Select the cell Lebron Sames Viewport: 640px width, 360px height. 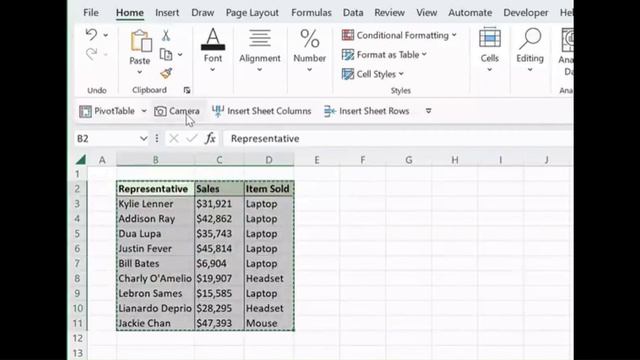pyautogui.click(x=155, y=293)
